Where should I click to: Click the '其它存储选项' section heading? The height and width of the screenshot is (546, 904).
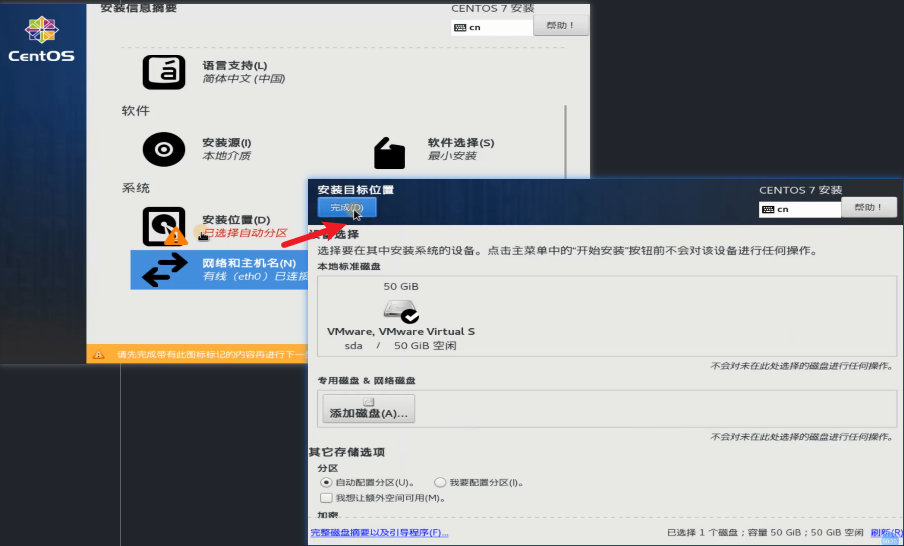347,452
